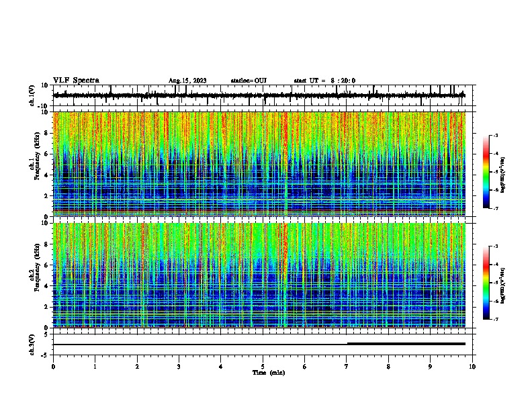Click the "10" tick on time axis
Viewport: 532px width, 411px height.
click(x=472, y=367)
